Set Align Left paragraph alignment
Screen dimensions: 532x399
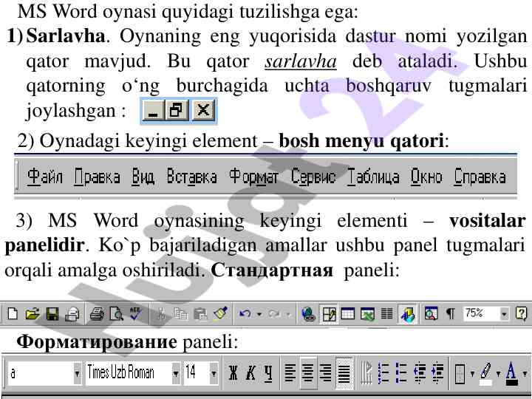point(290,373)
